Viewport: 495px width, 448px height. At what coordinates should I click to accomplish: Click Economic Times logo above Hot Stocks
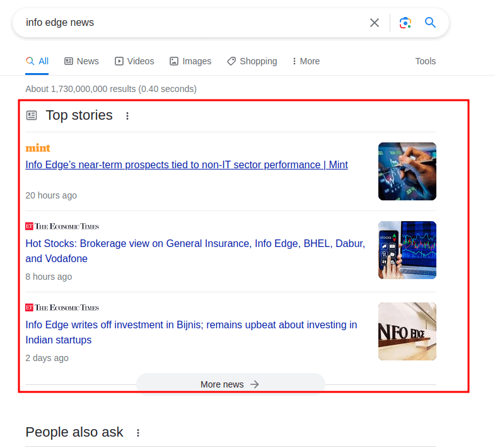[62, 226]
